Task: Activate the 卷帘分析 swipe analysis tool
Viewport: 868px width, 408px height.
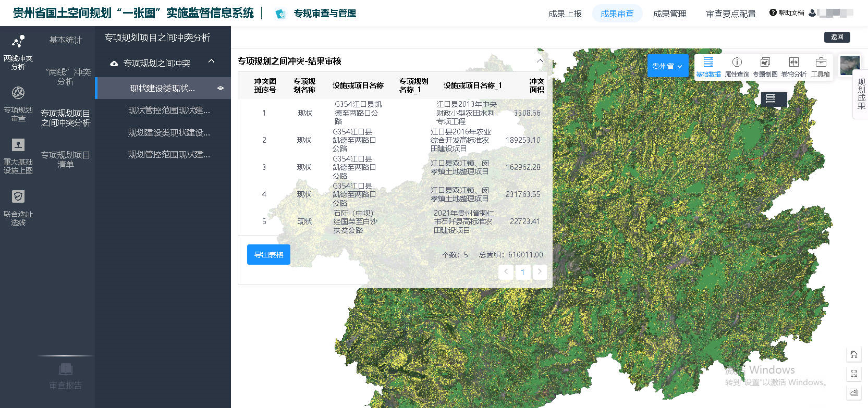Action: click(793, 67)
